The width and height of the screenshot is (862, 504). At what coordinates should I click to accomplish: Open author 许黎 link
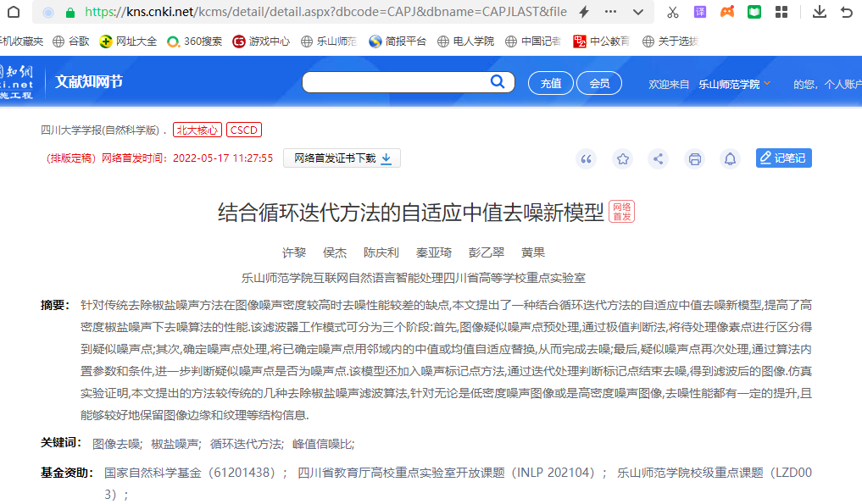293,252
